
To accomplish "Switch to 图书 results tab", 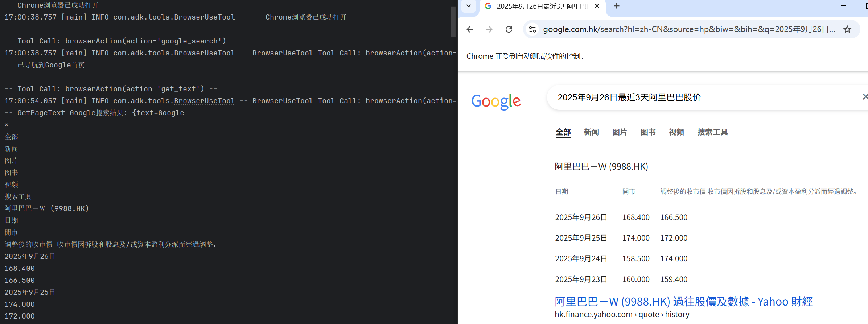I will click(x=648, y=132).
